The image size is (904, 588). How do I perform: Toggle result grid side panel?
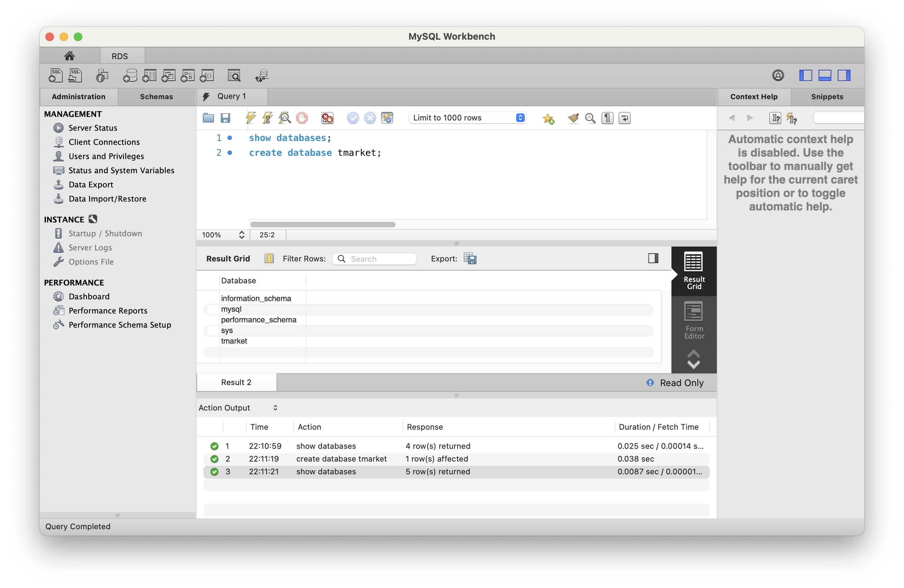(653, 259)
